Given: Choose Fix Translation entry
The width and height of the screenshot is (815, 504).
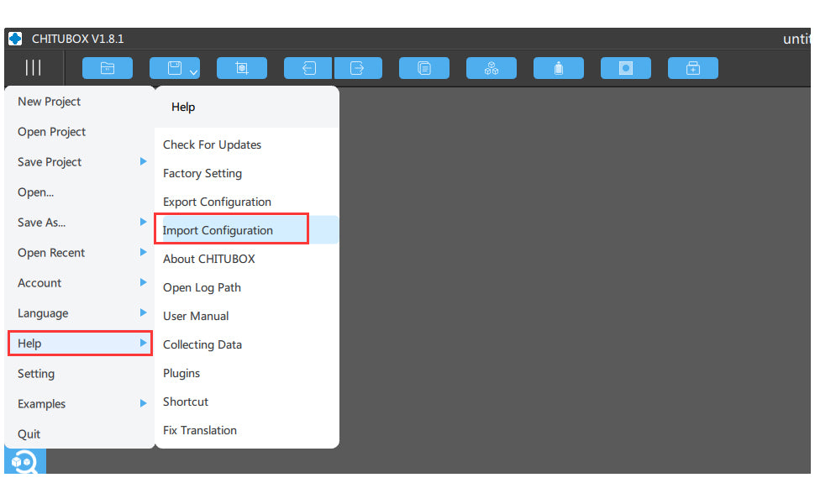Looking at the screenshot, I should click(x=247, y=430).
